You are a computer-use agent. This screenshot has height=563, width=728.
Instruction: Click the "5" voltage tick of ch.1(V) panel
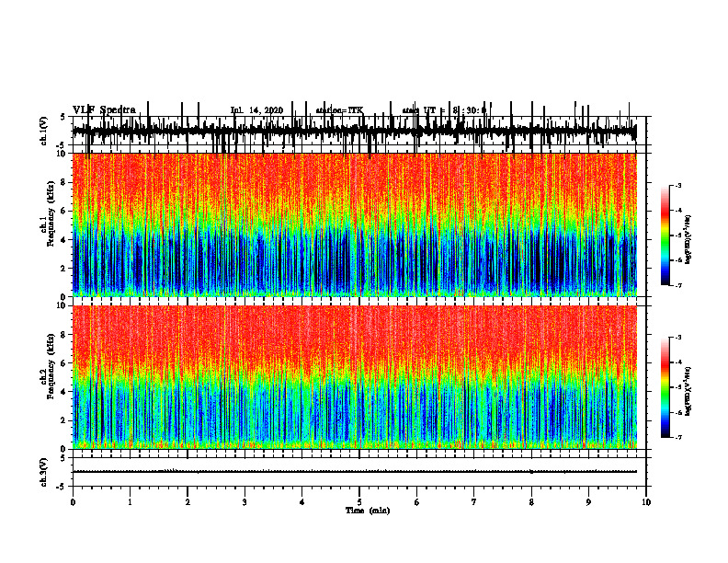[63, 118]
